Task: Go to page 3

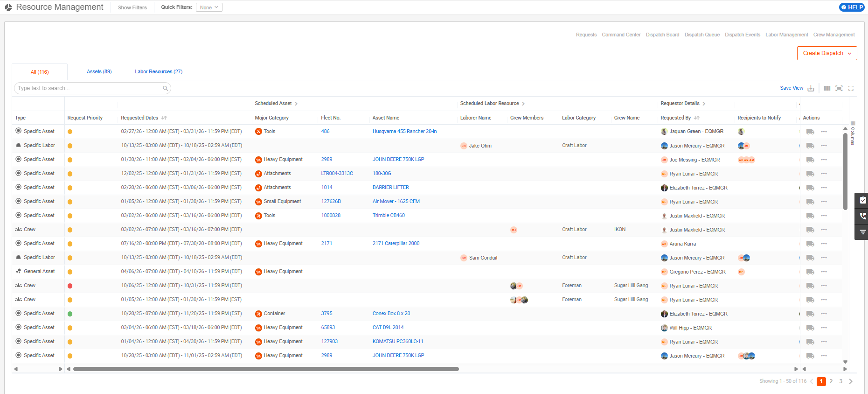Action: [x=840, y=381]
